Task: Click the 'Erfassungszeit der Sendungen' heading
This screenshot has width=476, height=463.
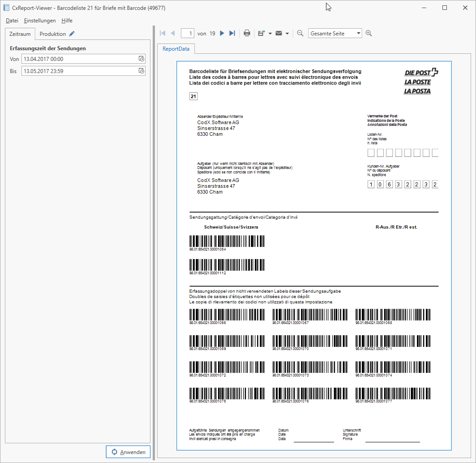Action: pos(47,48)
